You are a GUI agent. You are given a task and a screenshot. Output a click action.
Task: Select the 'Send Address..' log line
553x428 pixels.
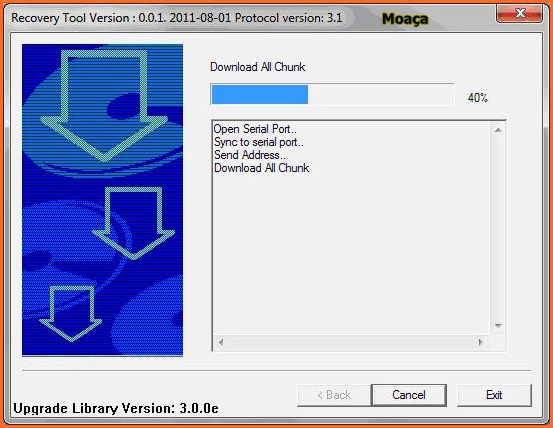(x=250, y=155)
